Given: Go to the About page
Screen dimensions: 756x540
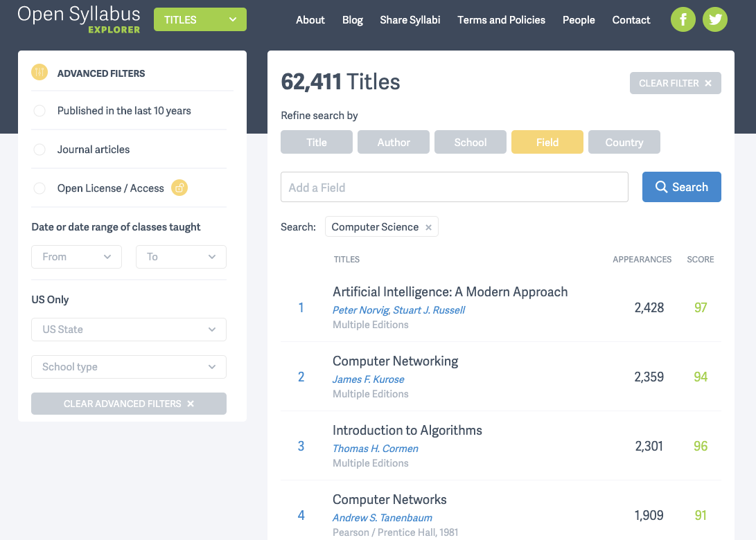Looking at the screenshot, I should point(310,20).
